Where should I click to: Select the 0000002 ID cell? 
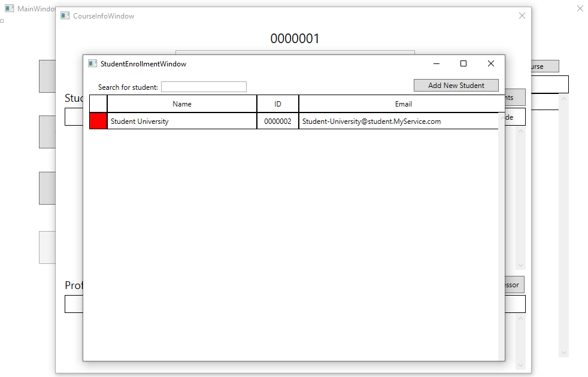(x=278, y=121)
